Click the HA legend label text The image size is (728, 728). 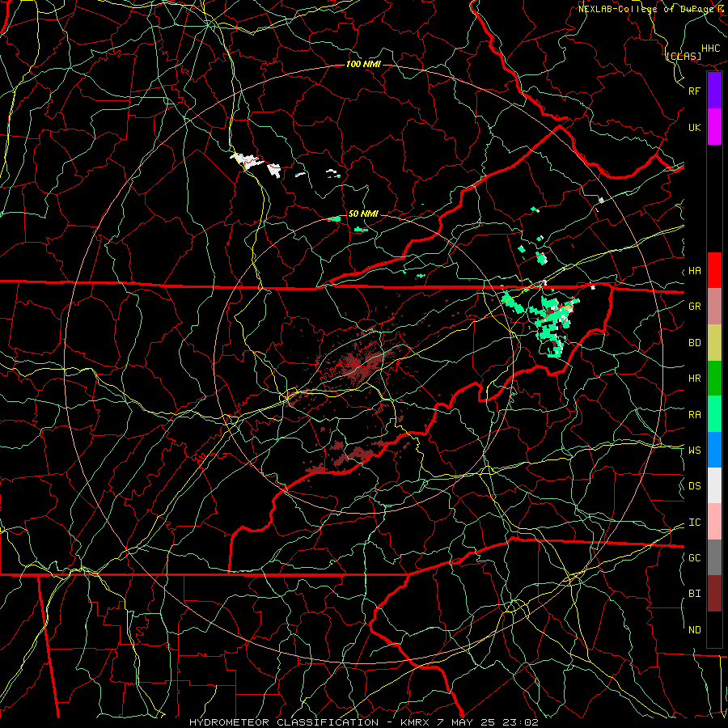[x=695, y=271]
